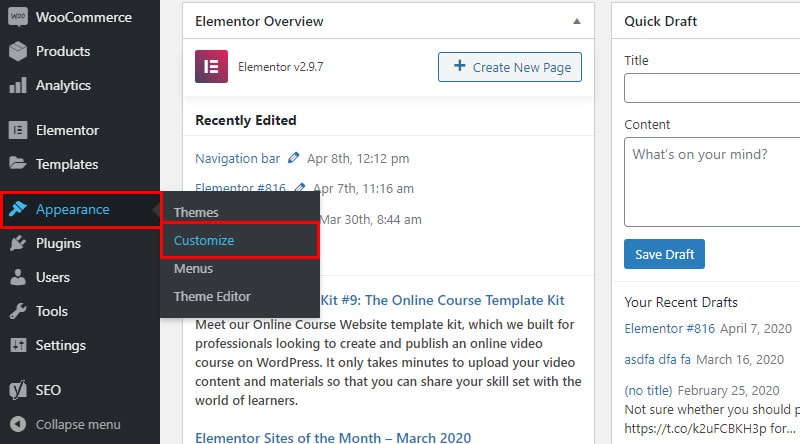Click the What's on your mind textarea
The width and height of the screenshot is (800, 444).
712,182
